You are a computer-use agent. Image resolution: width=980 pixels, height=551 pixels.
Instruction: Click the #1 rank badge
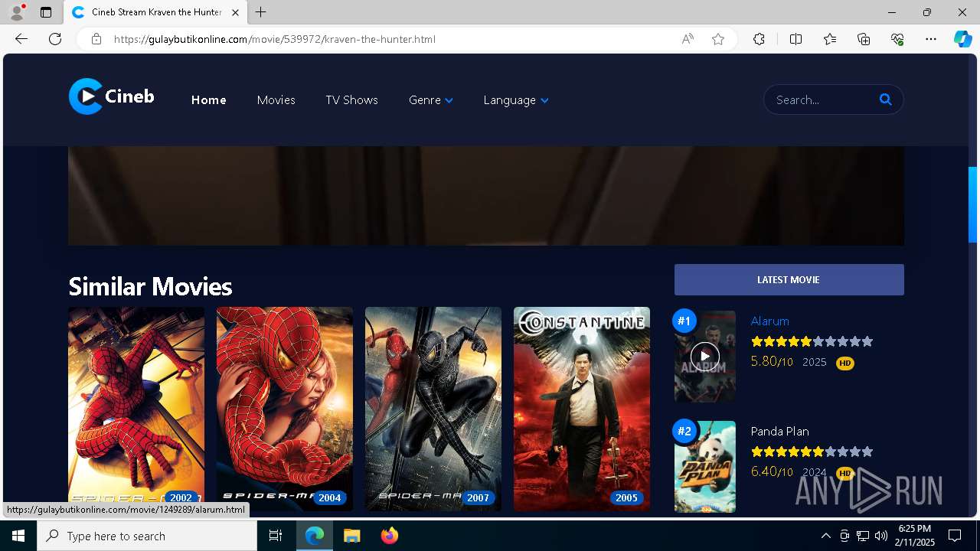pos(684,321)
